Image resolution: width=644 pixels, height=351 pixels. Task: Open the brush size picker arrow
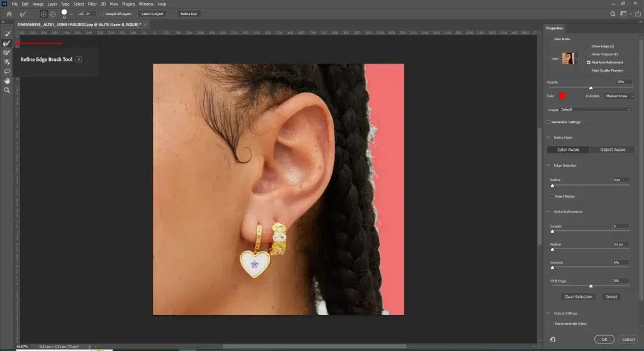(x=71, y=14)
